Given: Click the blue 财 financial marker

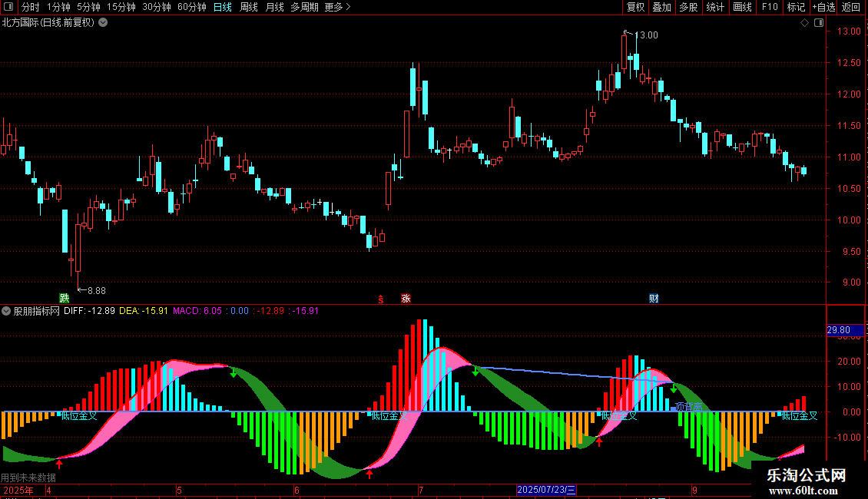Looking at the screenshot, I should pyautogui.click(x=654, y=298).
